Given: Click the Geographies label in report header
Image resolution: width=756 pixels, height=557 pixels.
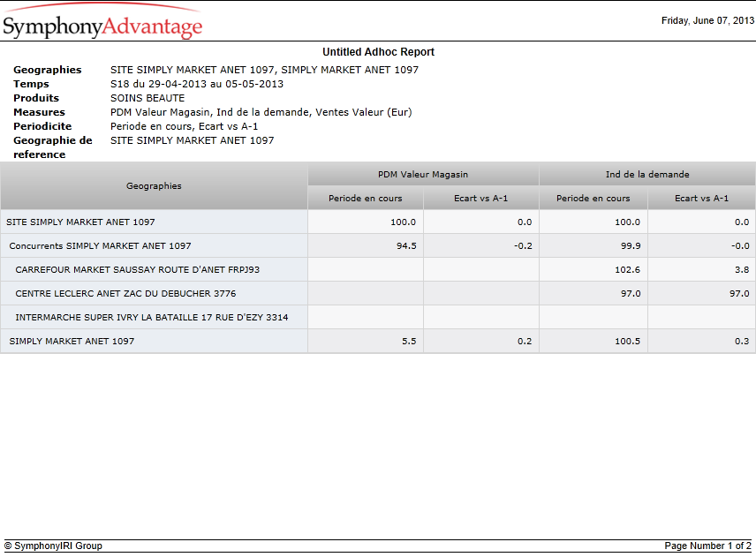Looking at the screenshot, I should 48,70.
